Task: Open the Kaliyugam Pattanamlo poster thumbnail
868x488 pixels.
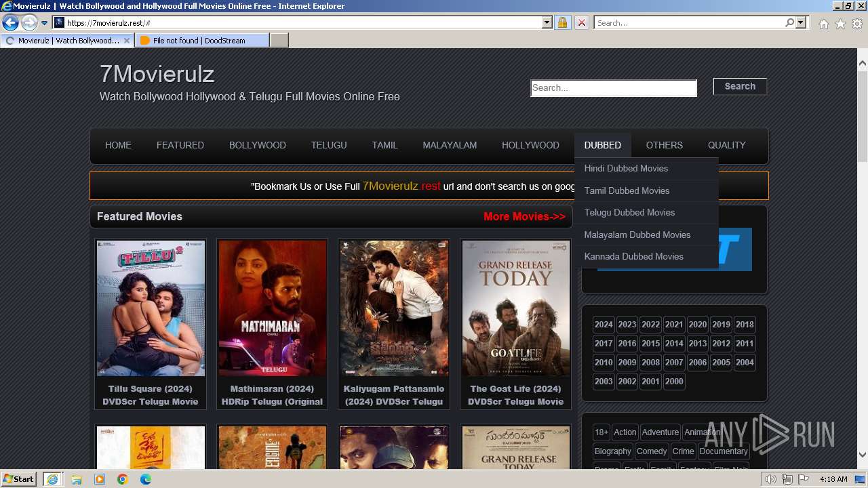Action: [394, 308]
